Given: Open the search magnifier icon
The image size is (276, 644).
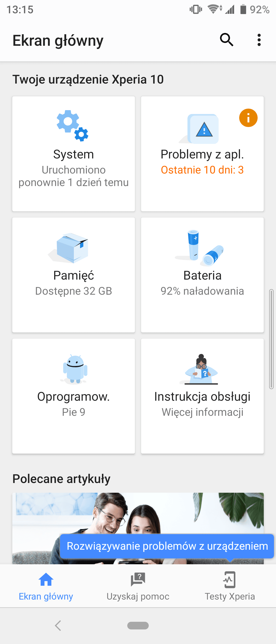Looking at the screenshot, I should [227, 40].
